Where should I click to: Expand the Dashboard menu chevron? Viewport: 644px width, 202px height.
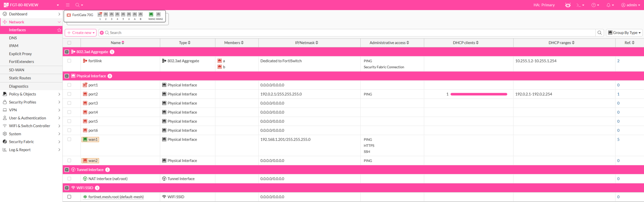[59, 14]
